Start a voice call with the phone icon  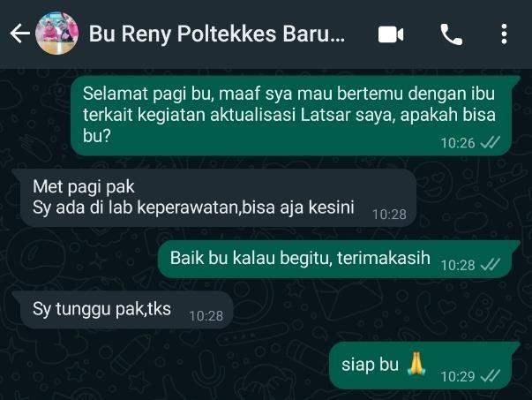coord(451,34)
